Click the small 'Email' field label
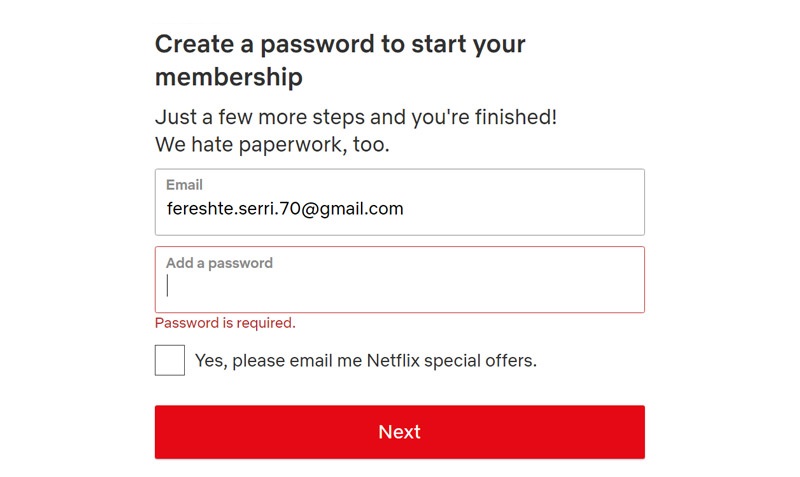Screen dimensions: 800x477 point(184,185)
